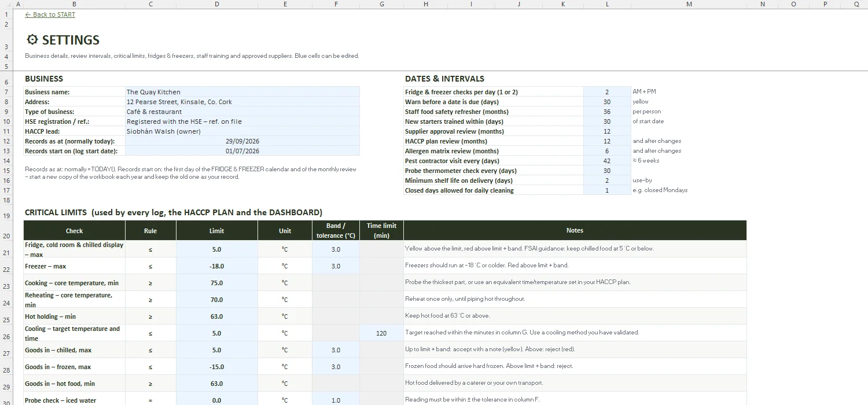Select the 'Keep hot food at 63 °C' note
This screenshot has width=868, height=405.
575,316
